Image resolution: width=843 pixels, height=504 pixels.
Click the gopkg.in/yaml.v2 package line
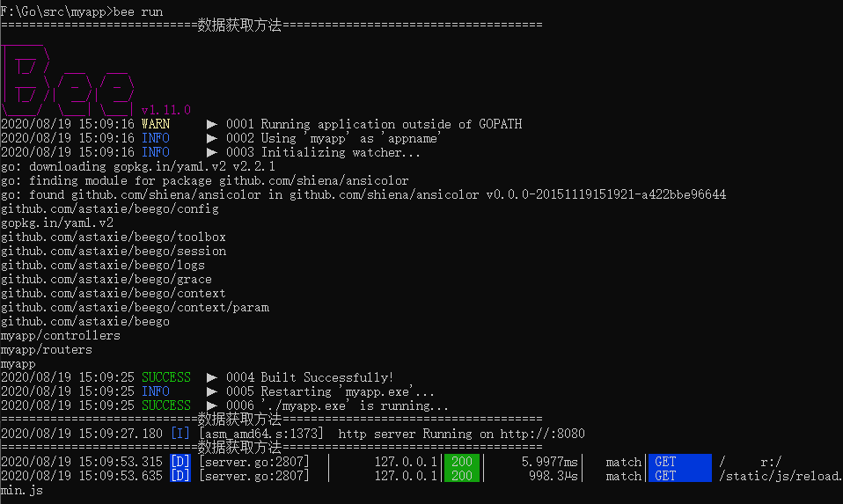[57, 223]
